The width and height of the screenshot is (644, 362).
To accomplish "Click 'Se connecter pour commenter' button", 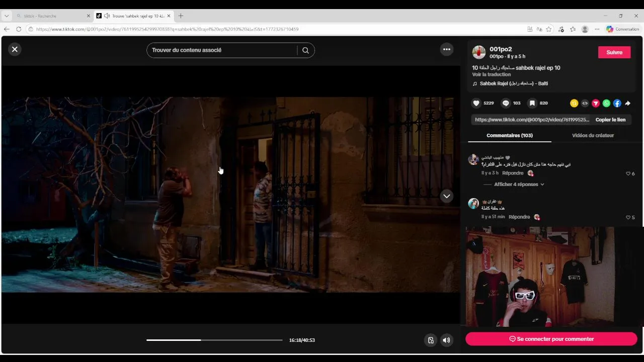I will [x=551, y=339].
